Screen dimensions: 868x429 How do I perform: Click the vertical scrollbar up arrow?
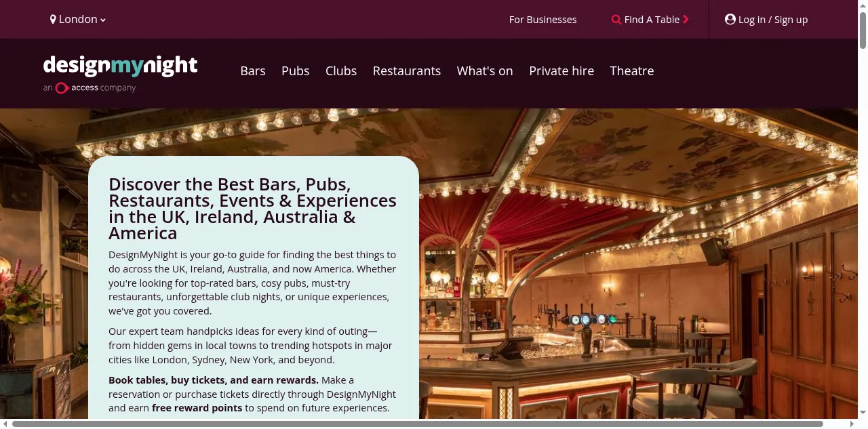coord(863,5)
